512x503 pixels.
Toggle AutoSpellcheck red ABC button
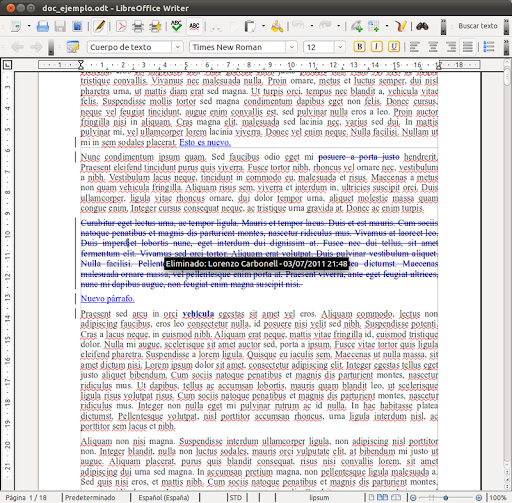coord(194,26)
